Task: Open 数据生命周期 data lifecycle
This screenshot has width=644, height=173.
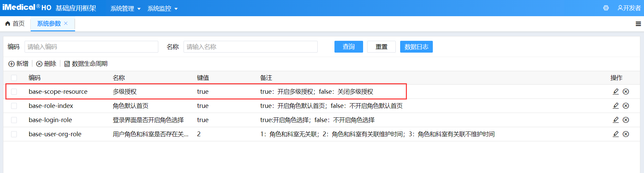Action: point(86,64)
